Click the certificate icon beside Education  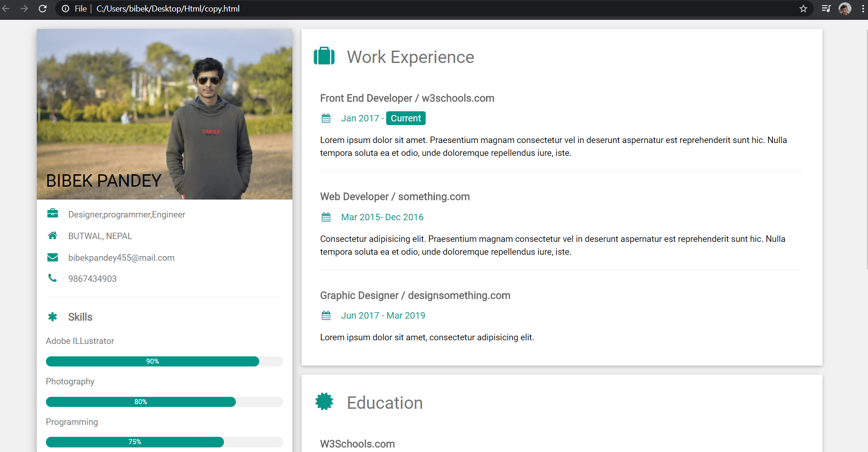(324, 402)
